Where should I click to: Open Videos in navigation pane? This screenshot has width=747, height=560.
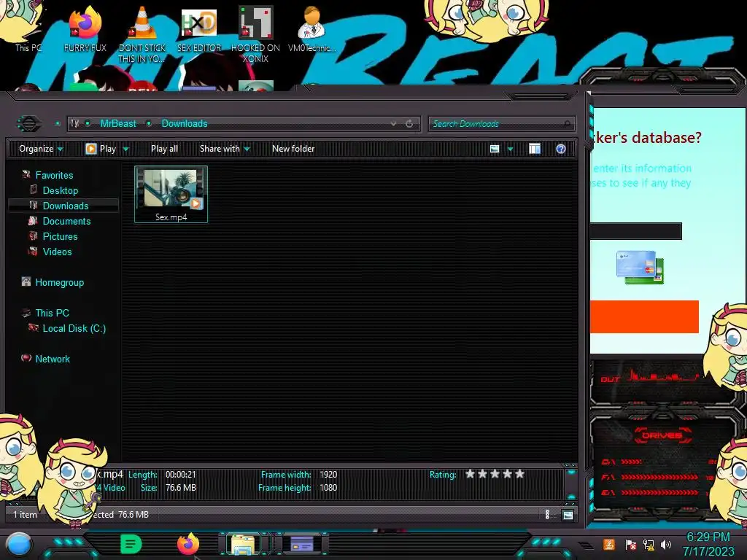(x=57, y=252)
